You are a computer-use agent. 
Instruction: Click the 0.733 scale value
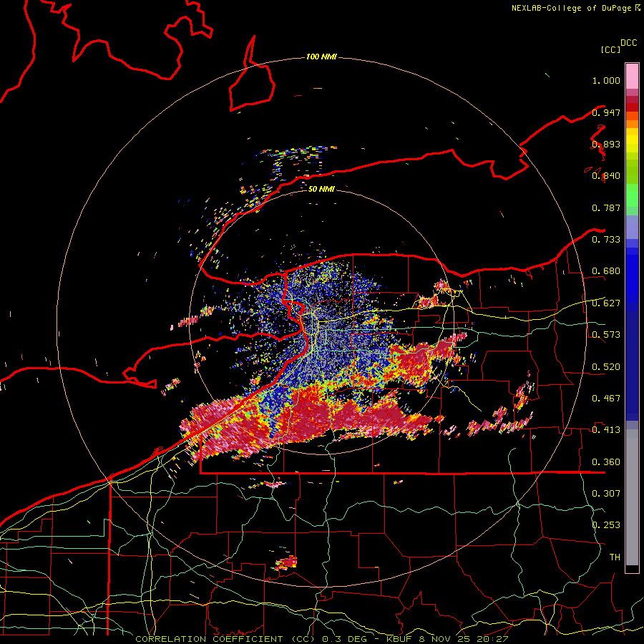pos(606,240)
